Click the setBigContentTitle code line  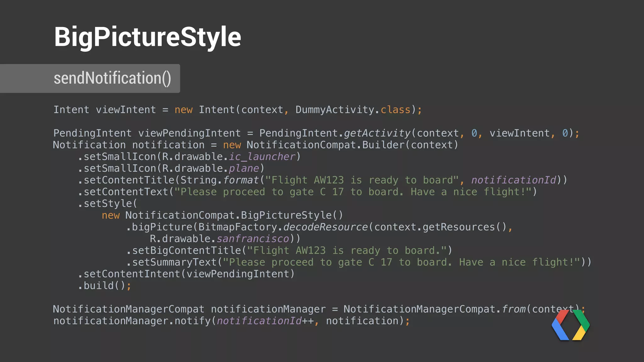(x=289, y=250)
